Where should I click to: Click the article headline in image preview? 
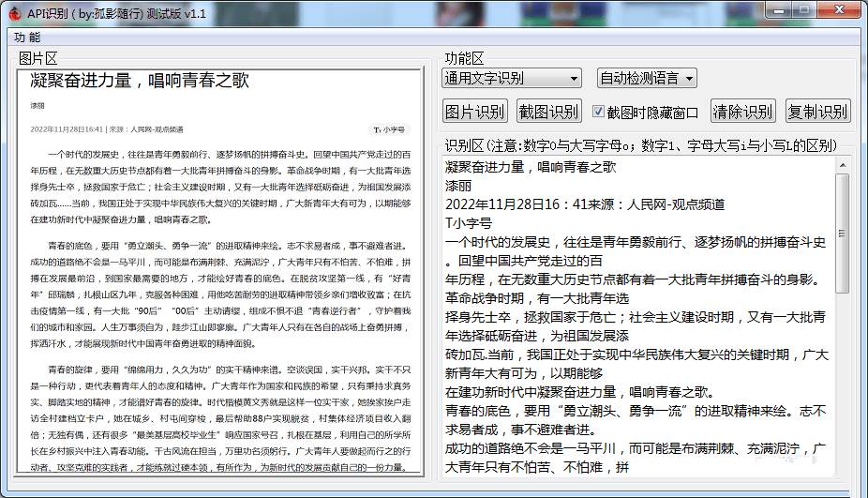141,81
